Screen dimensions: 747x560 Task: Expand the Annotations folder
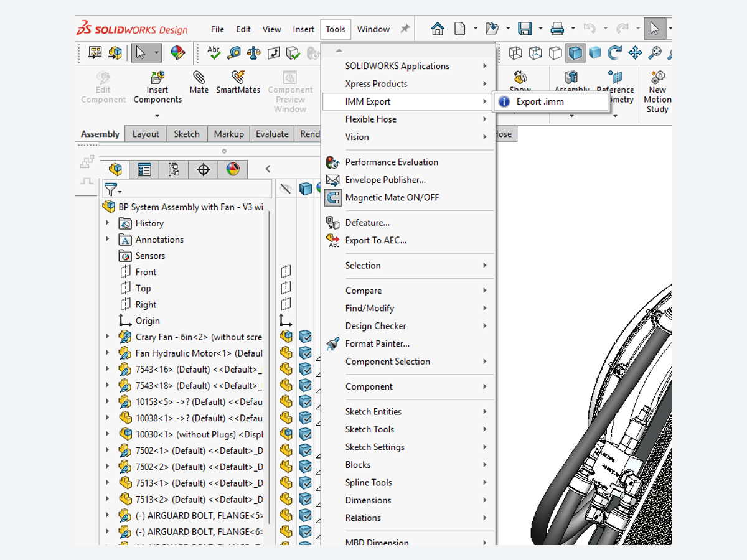click(107, 239)
